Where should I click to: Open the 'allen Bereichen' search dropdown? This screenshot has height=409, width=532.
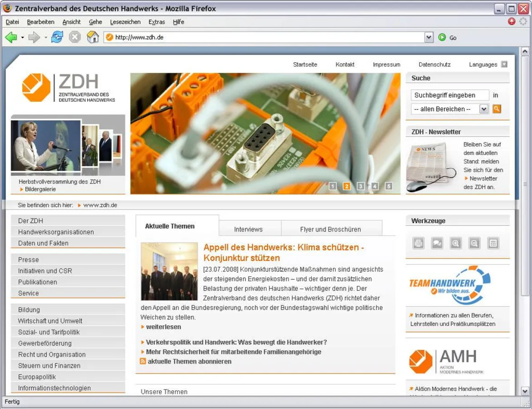(484, 109)
